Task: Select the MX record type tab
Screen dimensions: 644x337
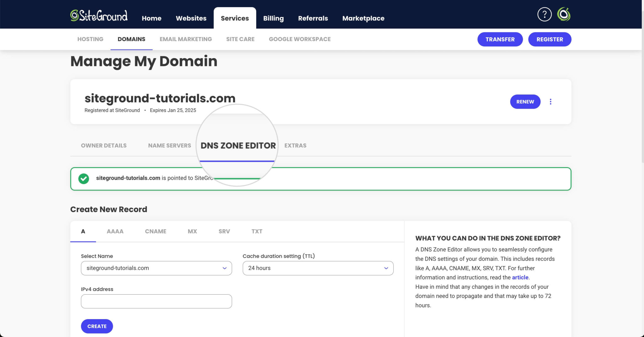Action: click(192, 231)
